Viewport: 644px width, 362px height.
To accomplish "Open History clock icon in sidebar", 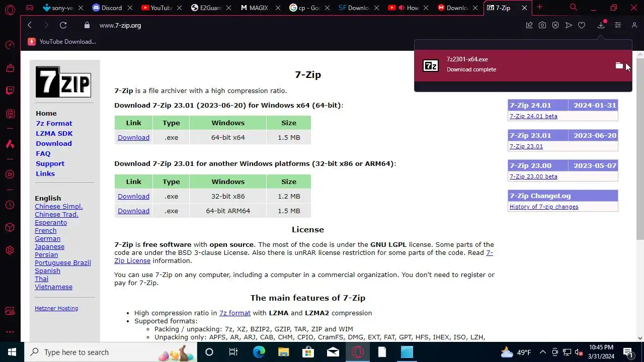I will point(10,205).
